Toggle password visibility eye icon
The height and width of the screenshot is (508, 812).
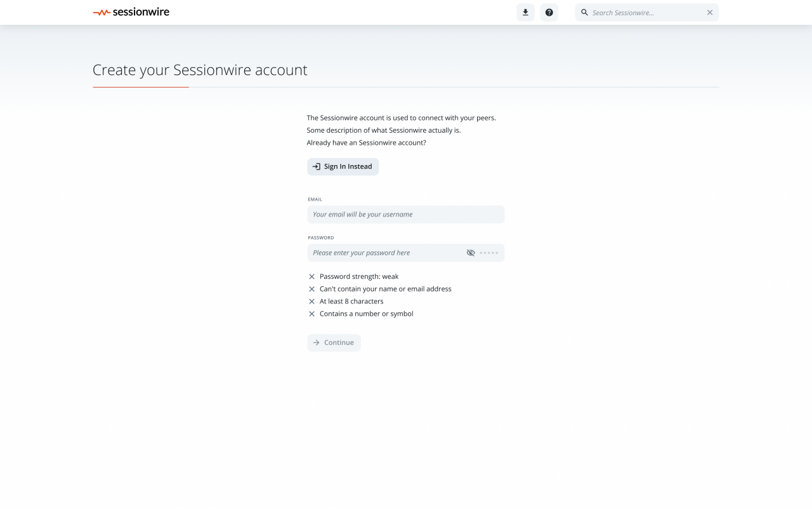click(x=471, y=253)
